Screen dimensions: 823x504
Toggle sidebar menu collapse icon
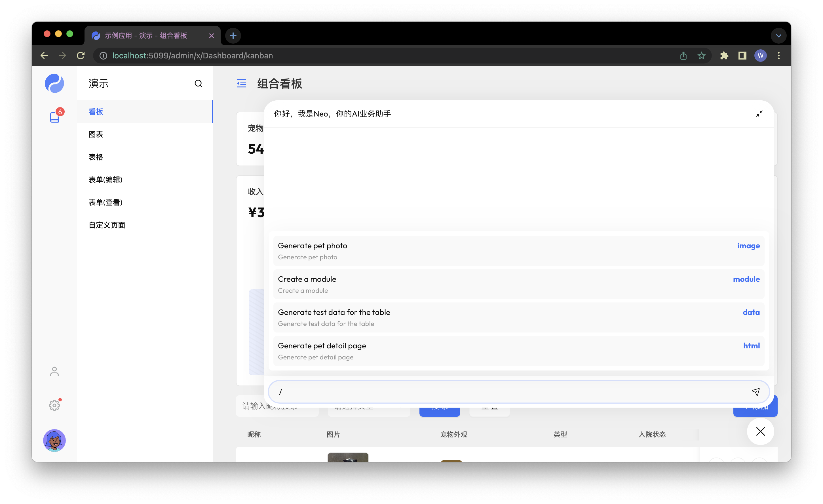click(242, 83)
